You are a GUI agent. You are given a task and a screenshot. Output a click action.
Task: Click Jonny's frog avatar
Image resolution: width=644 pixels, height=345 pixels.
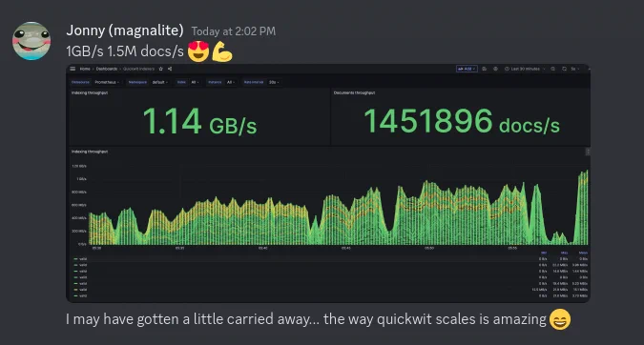click(x=31, y=41)
